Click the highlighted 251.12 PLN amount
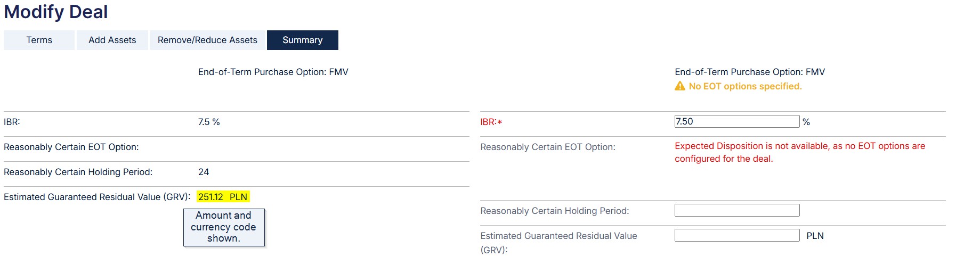980x265 pixels. tap(223, 197)
